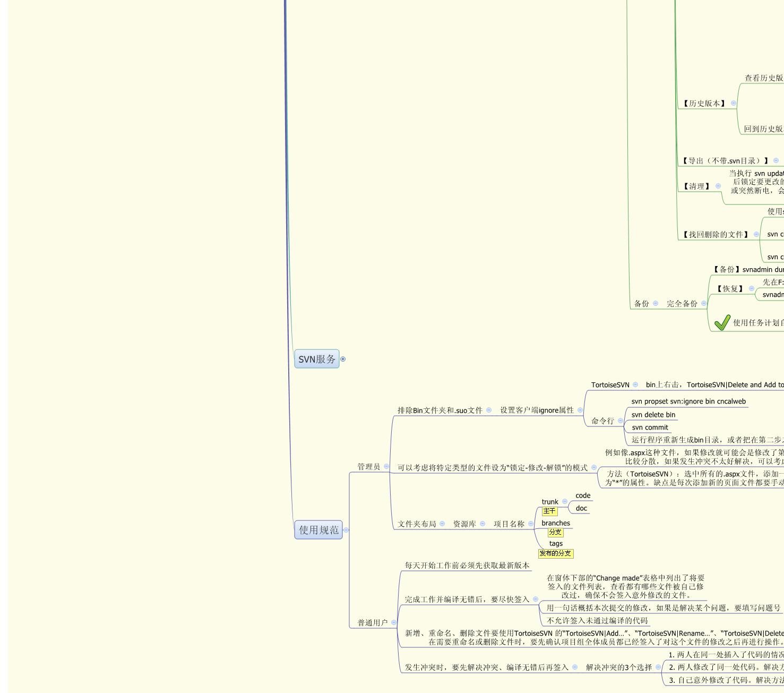Select the 主干 yellow label
Viewport: 784px width, 693px height.
click(x=549, y=511)
